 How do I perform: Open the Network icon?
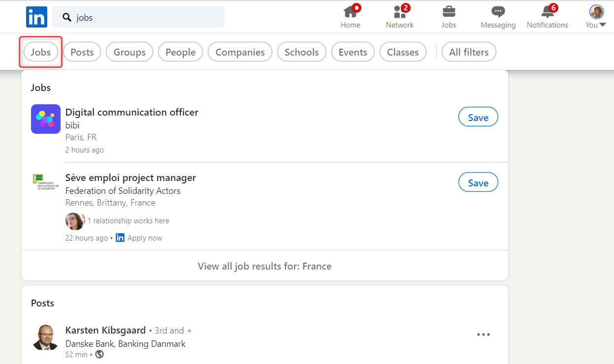tap(399, 12)
